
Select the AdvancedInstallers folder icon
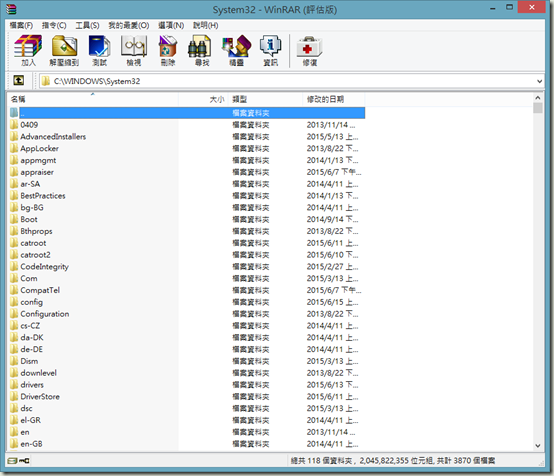[14, 136]
